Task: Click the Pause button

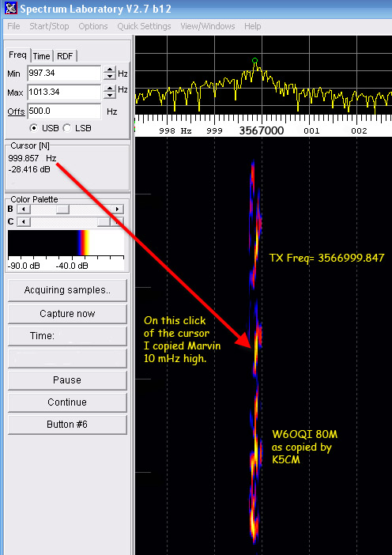Action: point(67,379)
